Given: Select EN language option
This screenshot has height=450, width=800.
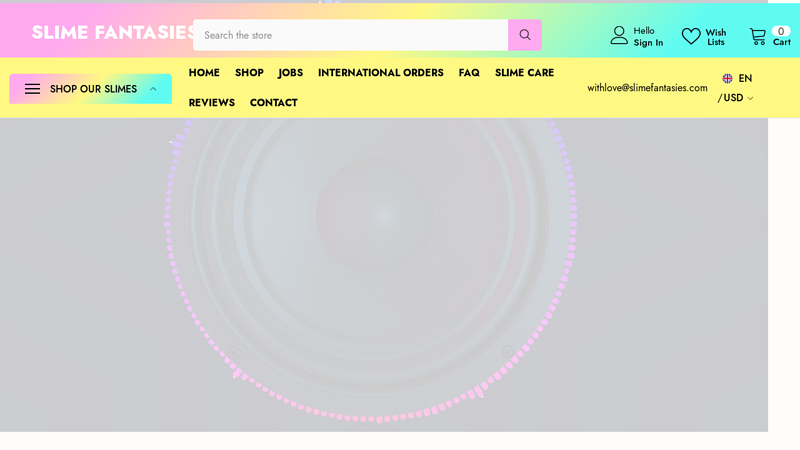Looking at the screenshot, I should (x=745, y=78).
